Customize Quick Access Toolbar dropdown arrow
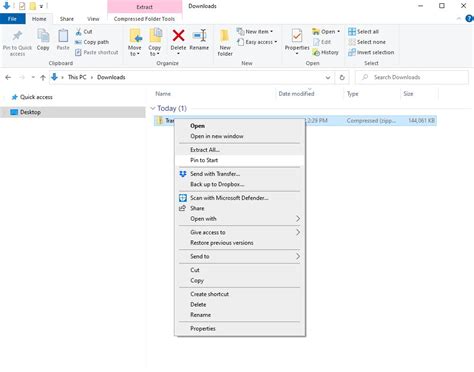The height and width of the screenshot is (372, 474). click(x=41, y=6)
